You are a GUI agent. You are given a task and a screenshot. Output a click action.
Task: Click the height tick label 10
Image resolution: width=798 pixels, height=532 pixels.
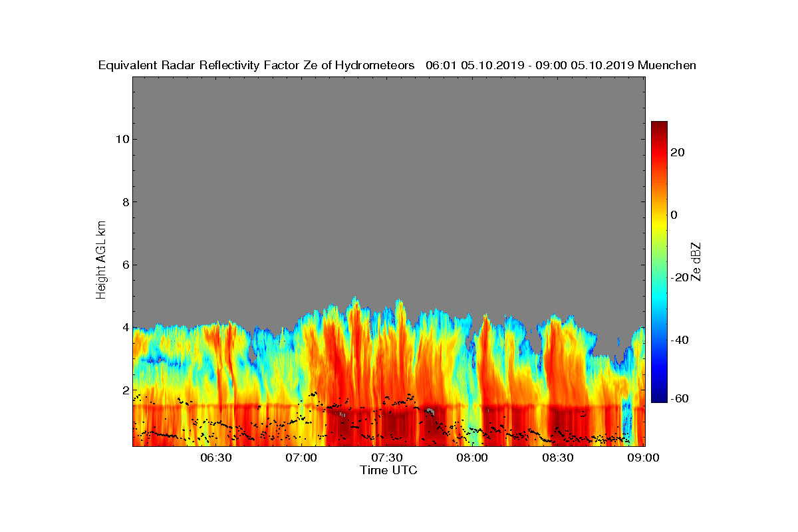[121, 139]
